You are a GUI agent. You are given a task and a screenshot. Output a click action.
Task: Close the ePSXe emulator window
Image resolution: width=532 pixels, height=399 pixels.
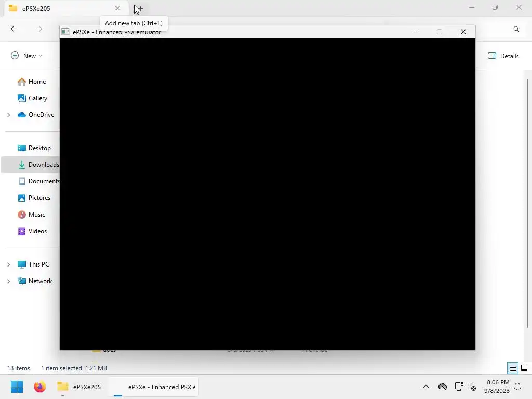(463, 32)
